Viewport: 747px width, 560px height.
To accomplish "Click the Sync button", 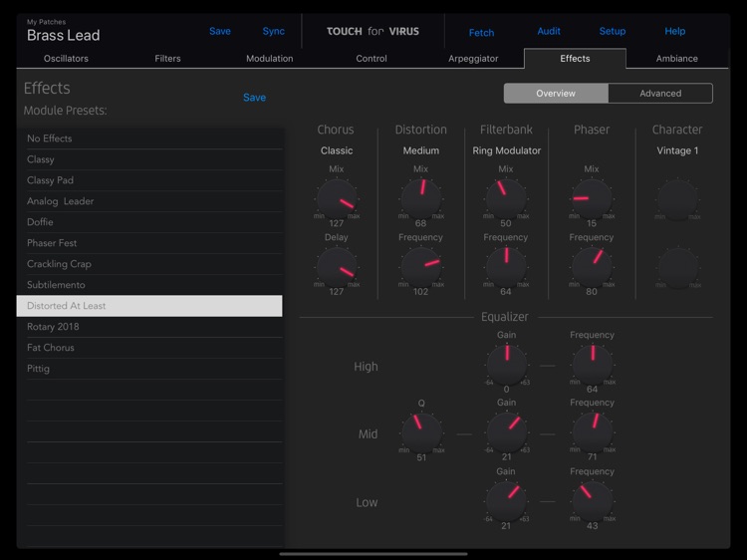I will tap(274, 32).
